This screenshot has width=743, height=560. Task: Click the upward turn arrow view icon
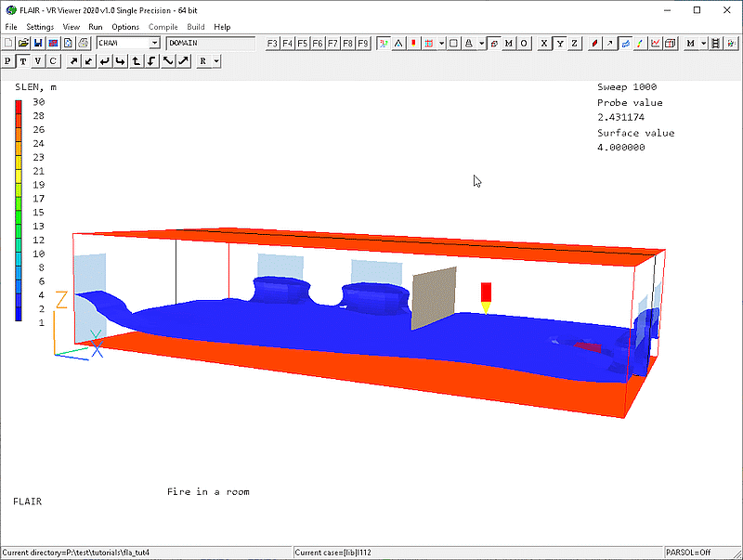(x=137, y=61)
